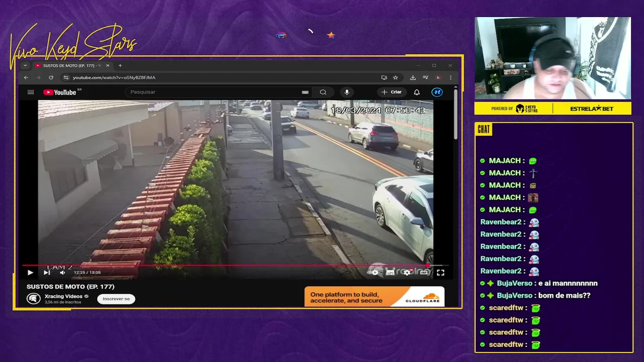644x362 pixels.
Task: Click the YouTube search magnifier button
Action: click(x=323, y=92)
